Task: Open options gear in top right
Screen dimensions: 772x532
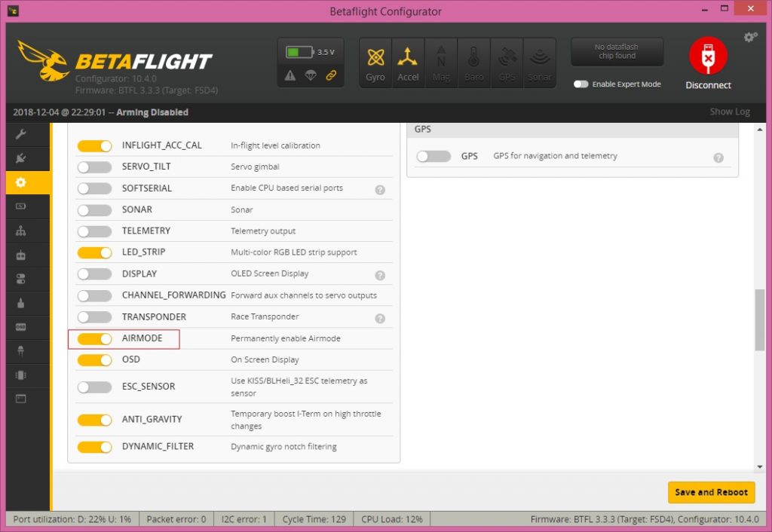Action: pyautogui.click(x=750, y=37)
